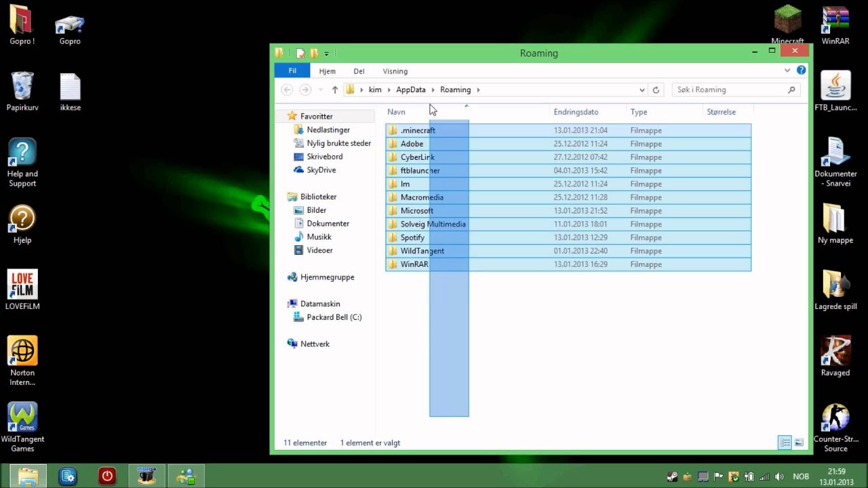Select the ftblauncher folder
Screen dimensions: 868x488
pos(568,171)
